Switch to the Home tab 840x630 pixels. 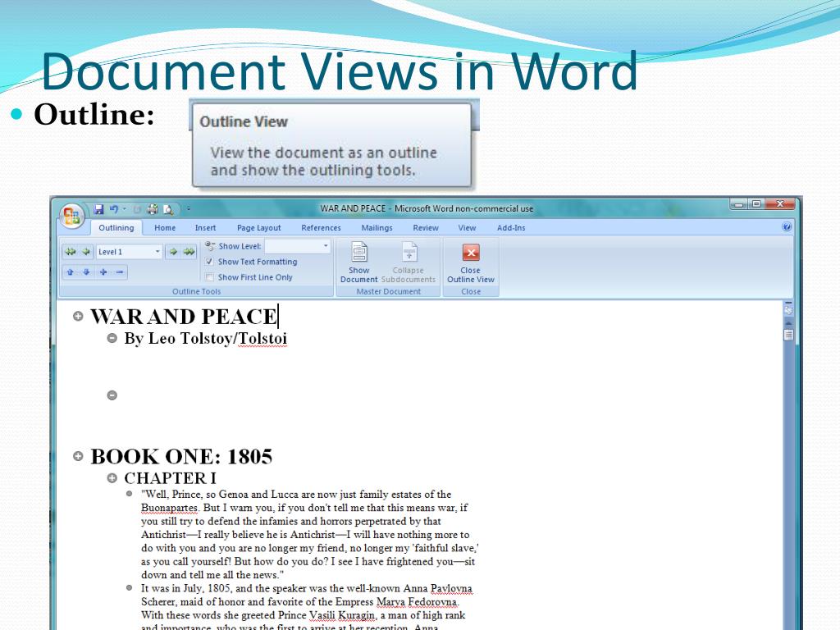pyautogui.click(x=165, y=228)
